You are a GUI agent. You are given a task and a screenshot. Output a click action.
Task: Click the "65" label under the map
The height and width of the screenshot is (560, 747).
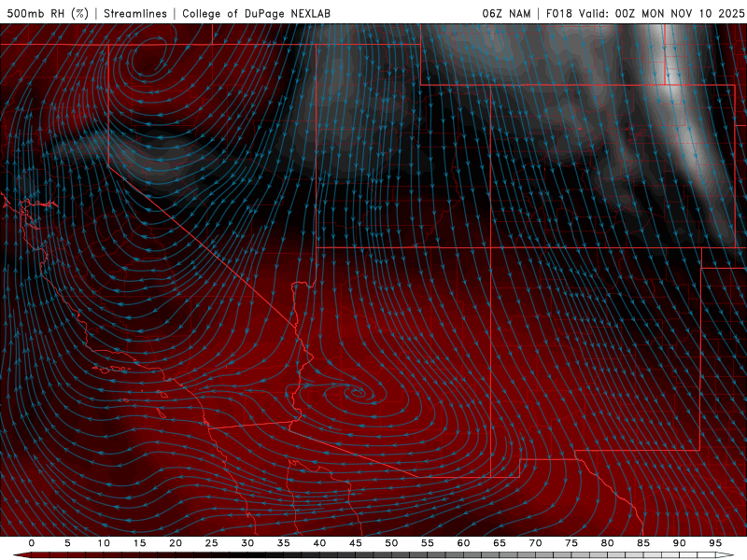(500, 543)
